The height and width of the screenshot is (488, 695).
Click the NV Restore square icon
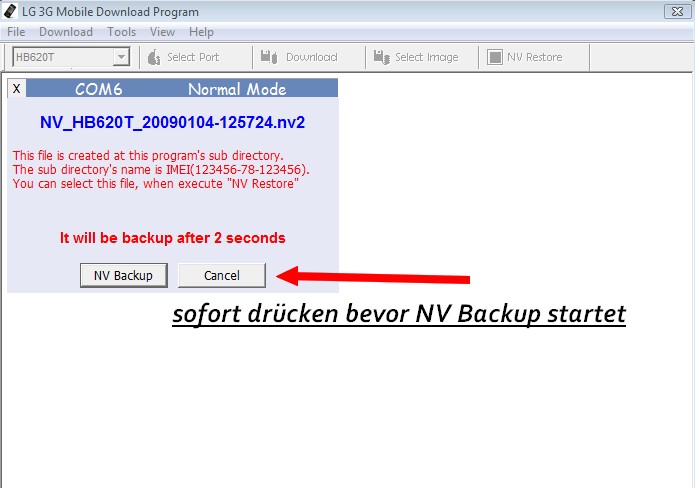click(x=495, y=57)
